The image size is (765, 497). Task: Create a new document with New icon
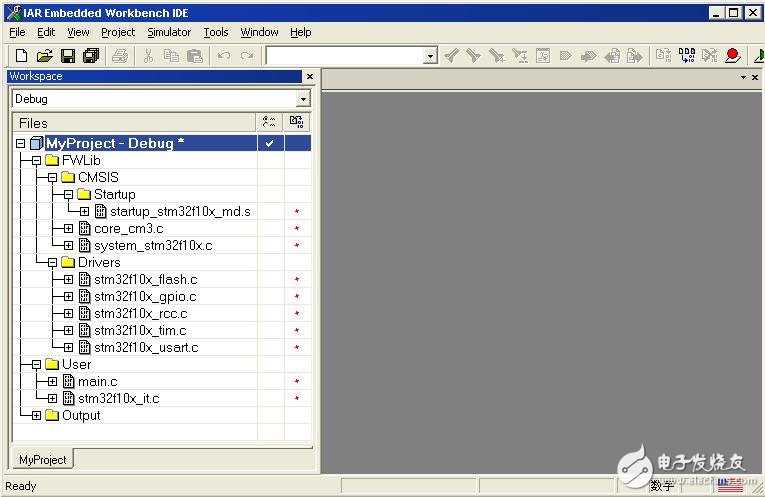coord(21,56)
